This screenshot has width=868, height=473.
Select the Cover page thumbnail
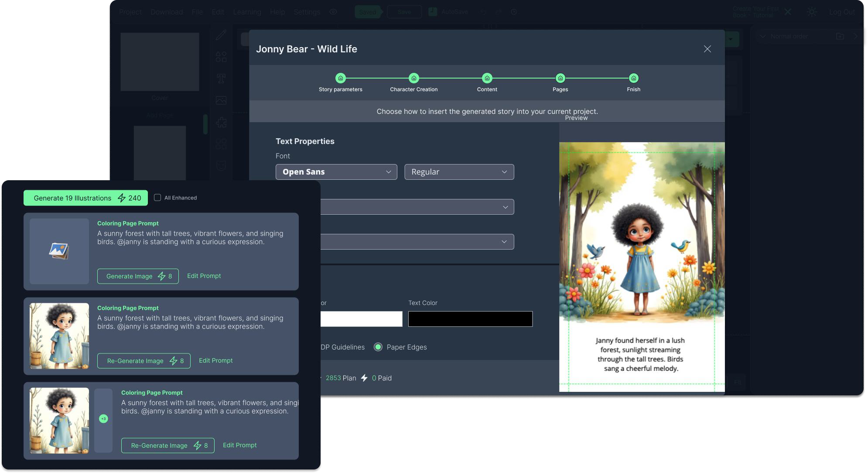(160, 62)
